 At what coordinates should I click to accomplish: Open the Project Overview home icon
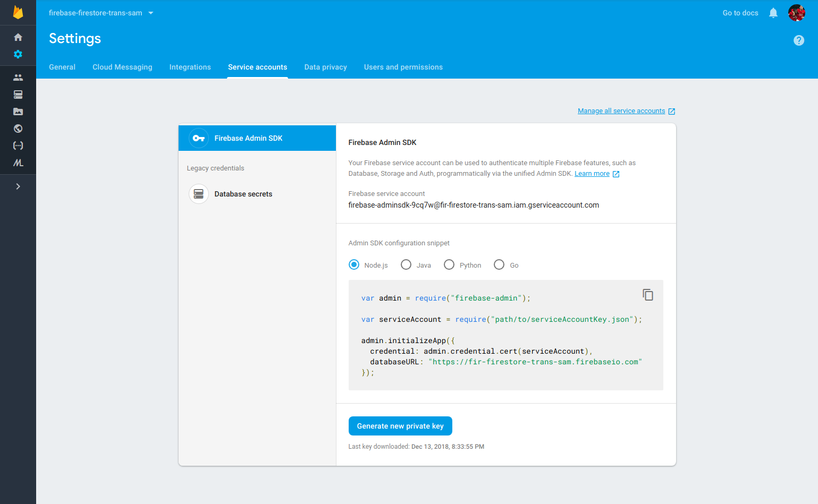click(18, 37)
